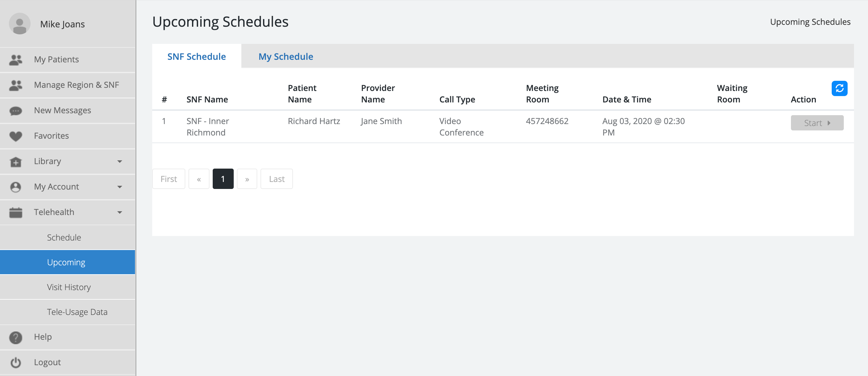The width and height of the screenshot is (868, 376).
Task: Click the Help question mark icon
Action: coord(16,337)
